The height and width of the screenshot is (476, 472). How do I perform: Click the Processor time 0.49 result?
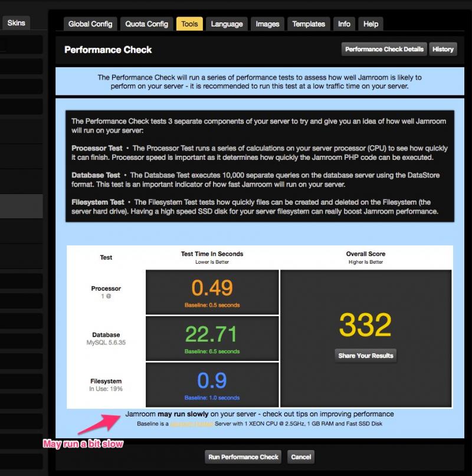[x=212, y=288]
